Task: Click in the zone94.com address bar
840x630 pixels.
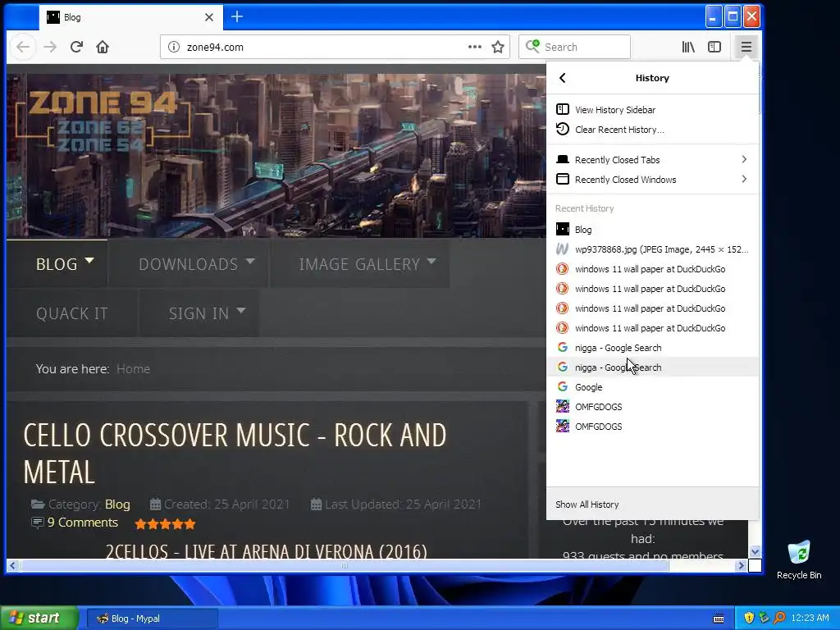Action: pyautogui.click(x=322, y=47)
